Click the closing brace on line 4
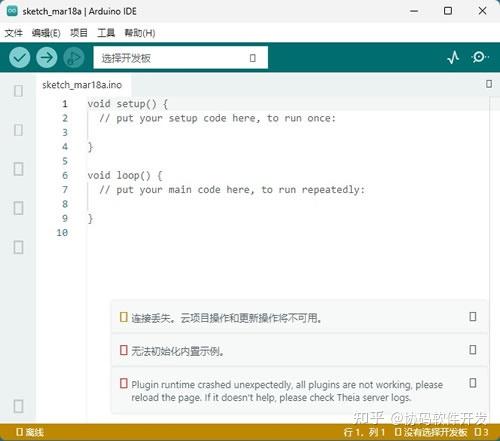The height and width of the screenshot is (441, 500). 90,147
